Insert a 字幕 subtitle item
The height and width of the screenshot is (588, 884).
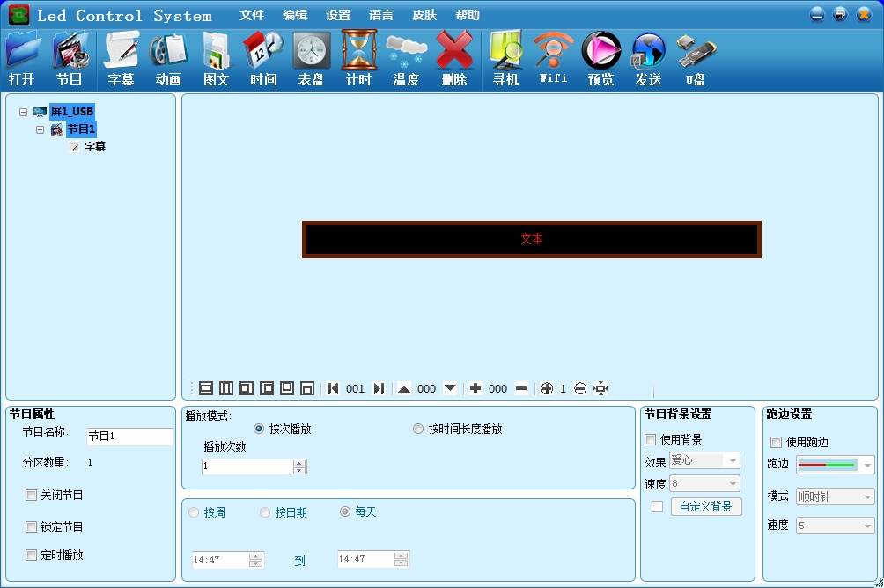121,59
